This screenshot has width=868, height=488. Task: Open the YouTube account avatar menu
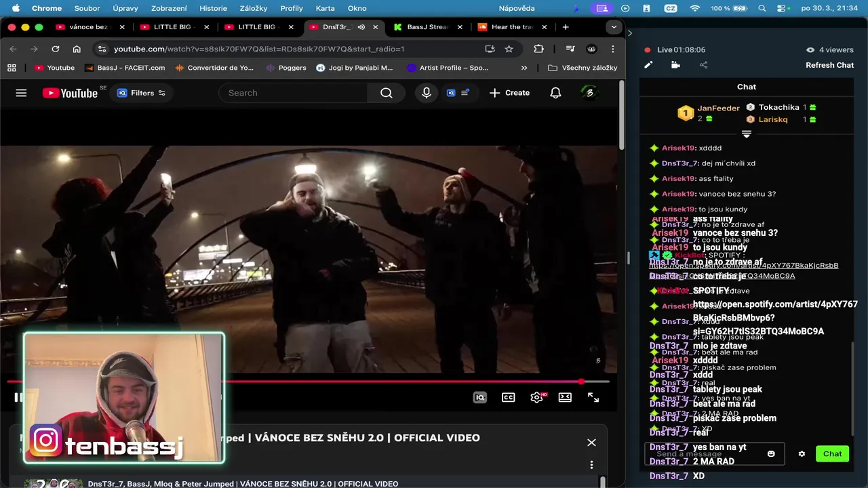[x=589, y=93]
